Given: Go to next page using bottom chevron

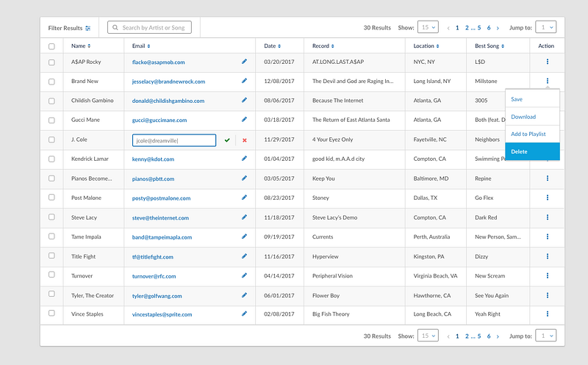Looking at the screenshot, I should click(498, 336).
